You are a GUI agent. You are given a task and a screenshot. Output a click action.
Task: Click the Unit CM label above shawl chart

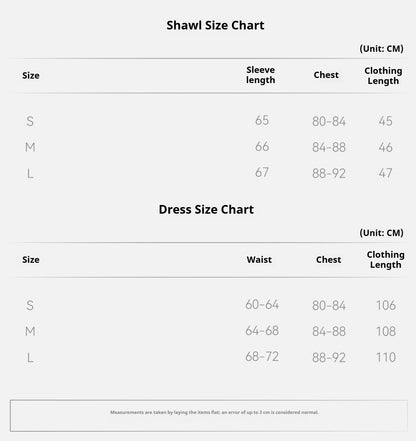[381, 49]
